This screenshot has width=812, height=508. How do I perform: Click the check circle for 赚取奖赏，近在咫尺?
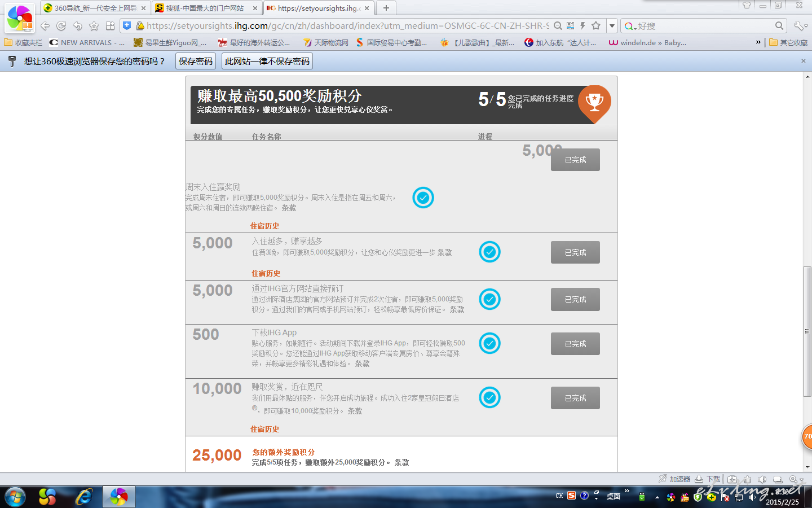pyautogui.click(x=489, y=397)
